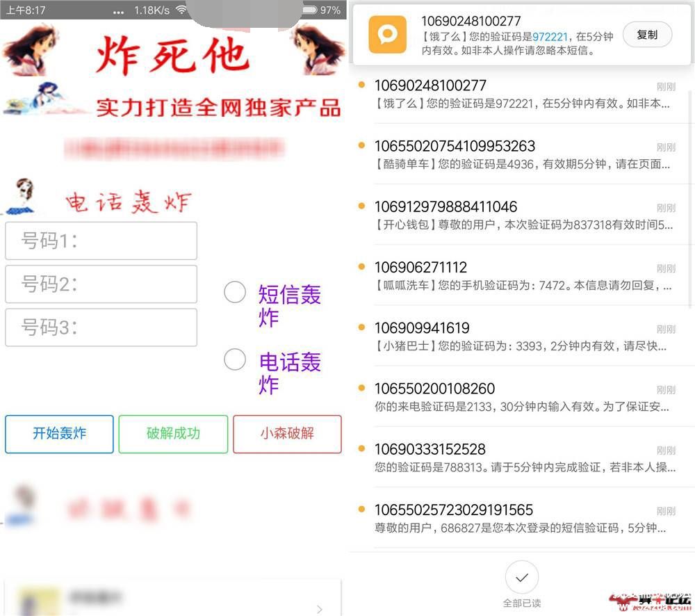
Task: Open the 开心钱包 verification message
Action: click(x=523, y=216)
